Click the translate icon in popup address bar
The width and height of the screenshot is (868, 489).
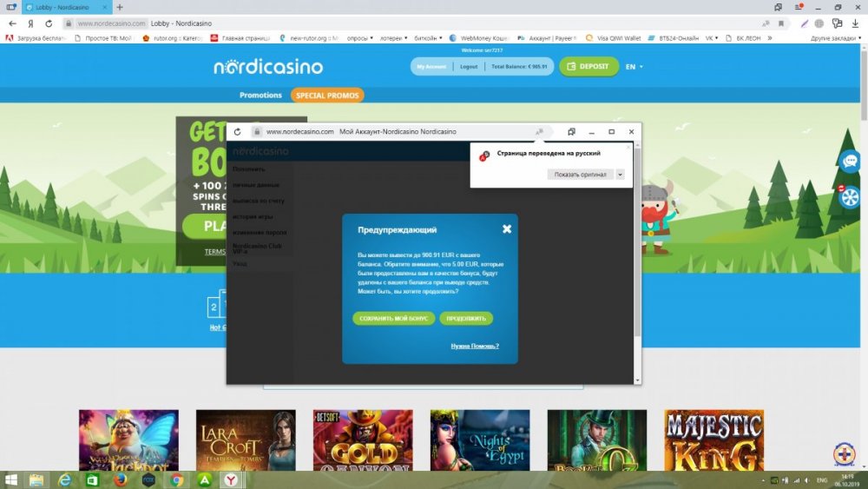coord(539,132)
